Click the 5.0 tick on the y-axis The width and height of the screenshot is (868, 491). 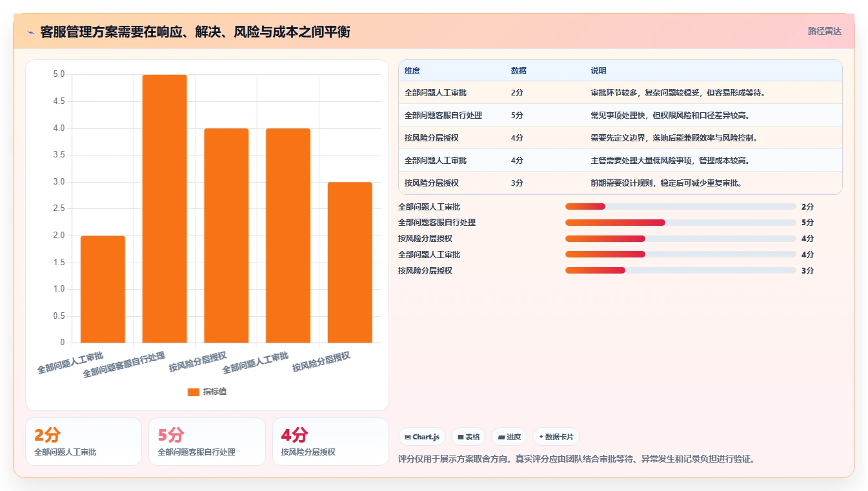(59, 74)
